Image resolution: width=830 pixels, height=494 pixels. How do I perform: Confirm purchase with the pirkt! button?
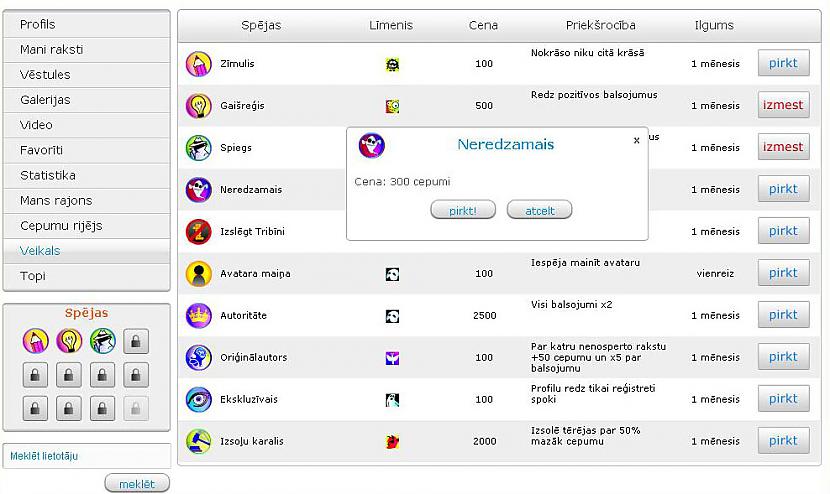(463, 210)
